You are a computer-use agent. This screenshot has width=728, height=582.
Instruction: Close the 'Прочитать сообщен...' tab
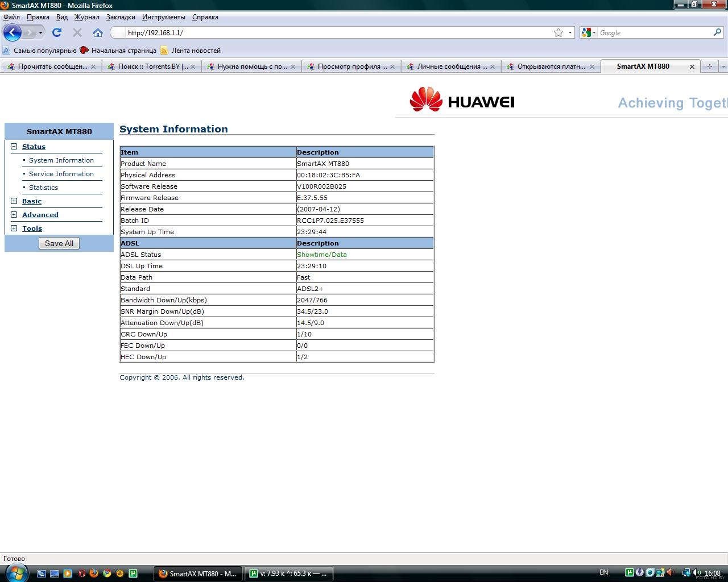tap(93, 66)
